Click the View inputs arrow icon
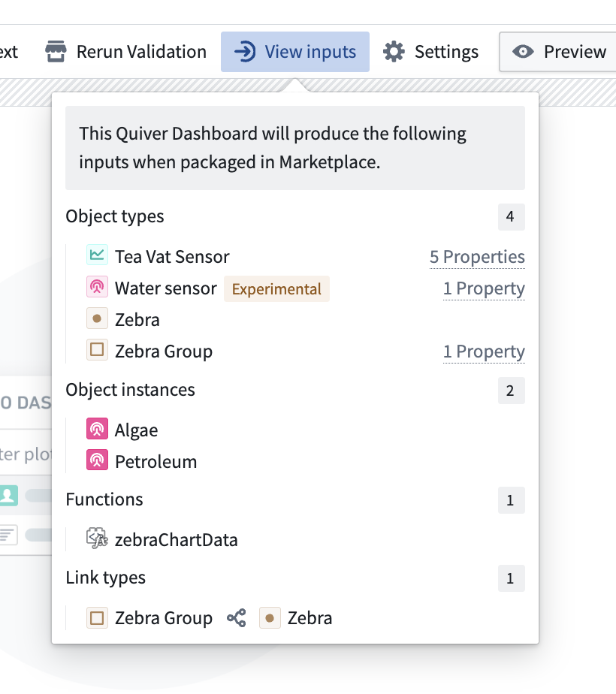Image resolution: width=616 pixels, height=694 pixels. tap(245, 51)
